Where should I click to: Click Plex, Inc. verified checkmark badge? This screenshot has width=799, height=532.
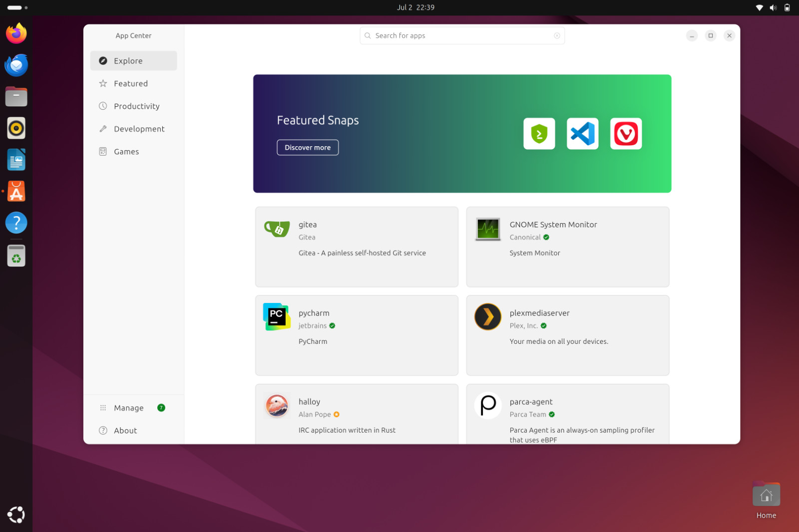click(x=544, y=325)
